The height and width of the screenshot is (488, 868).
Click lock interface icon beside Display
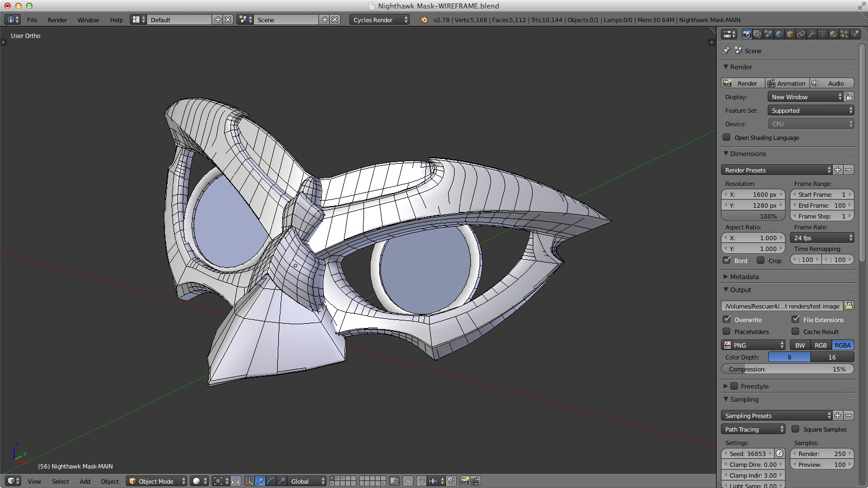pos(849,97)
